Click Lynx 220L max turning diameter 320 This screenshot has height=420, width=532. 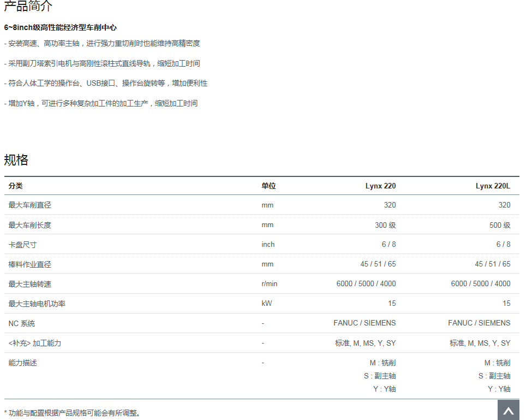click(x=504, y=205)
